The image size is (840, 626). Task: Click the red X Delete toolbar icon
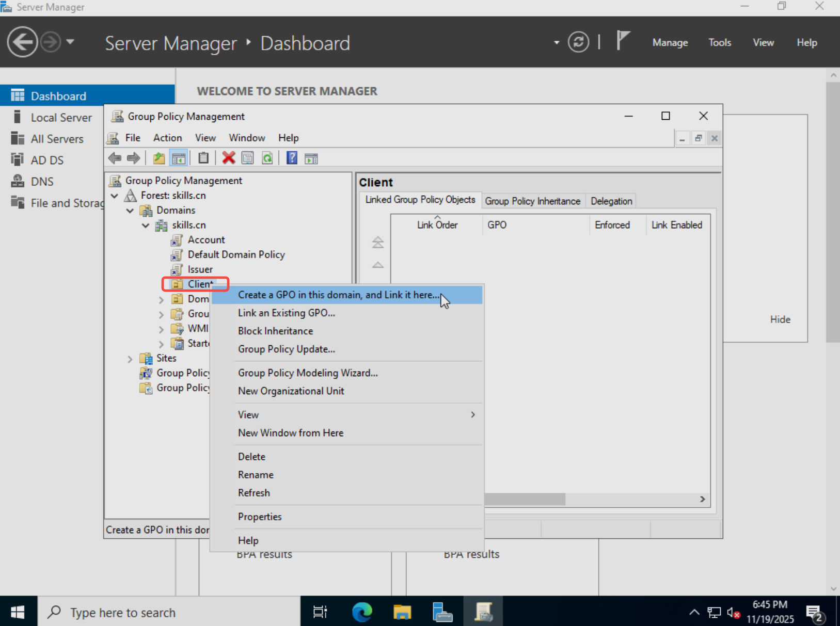[x=228, y=158]
